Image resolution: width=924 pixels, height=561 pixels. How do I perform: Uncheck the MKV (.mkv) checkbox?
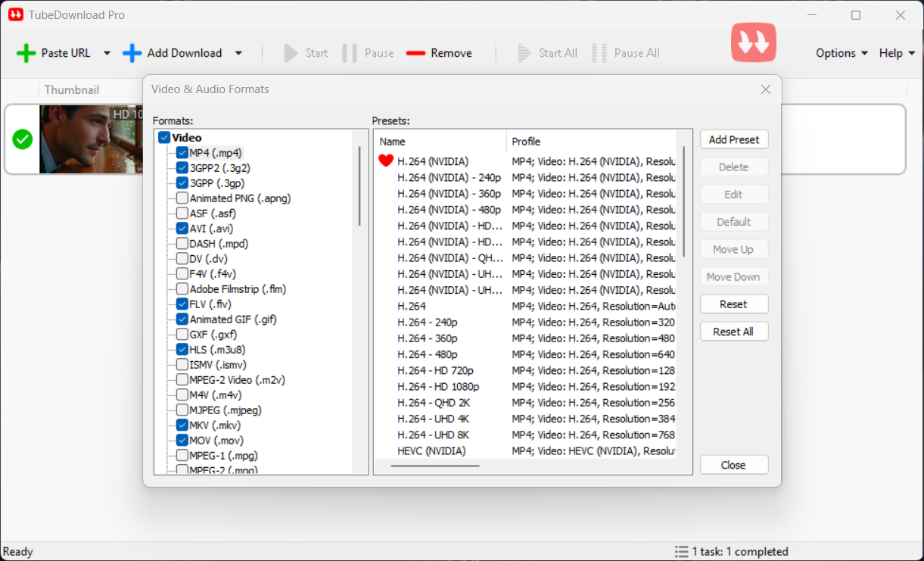pos(182,425)
